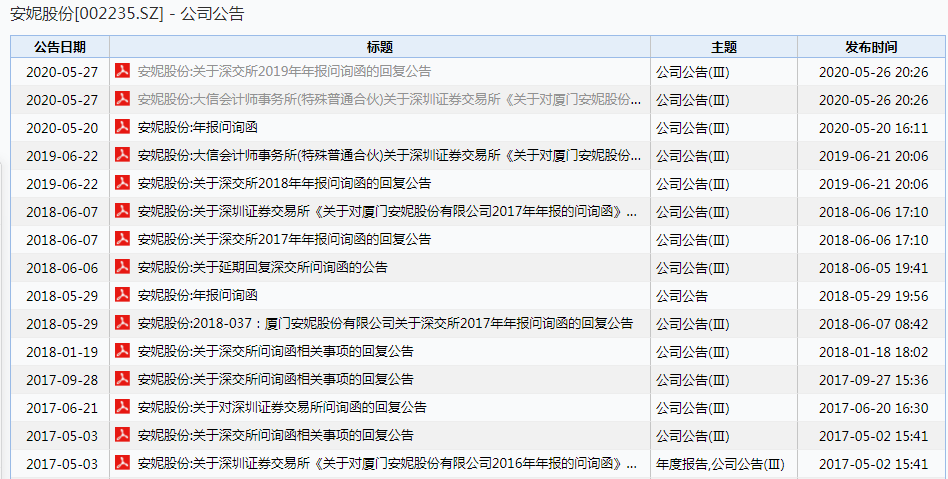Open 安妮股份:关于对深圳证券交易所问询函的回复公告

pyautogui.click(x=282, y=407)
